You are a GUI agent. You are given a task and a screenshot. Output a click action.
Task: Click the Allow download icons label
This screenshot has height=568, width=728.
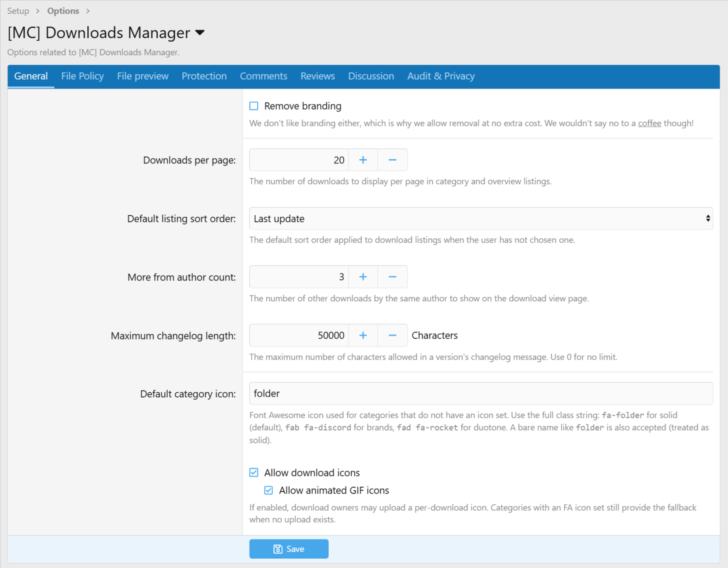[312, 473]
